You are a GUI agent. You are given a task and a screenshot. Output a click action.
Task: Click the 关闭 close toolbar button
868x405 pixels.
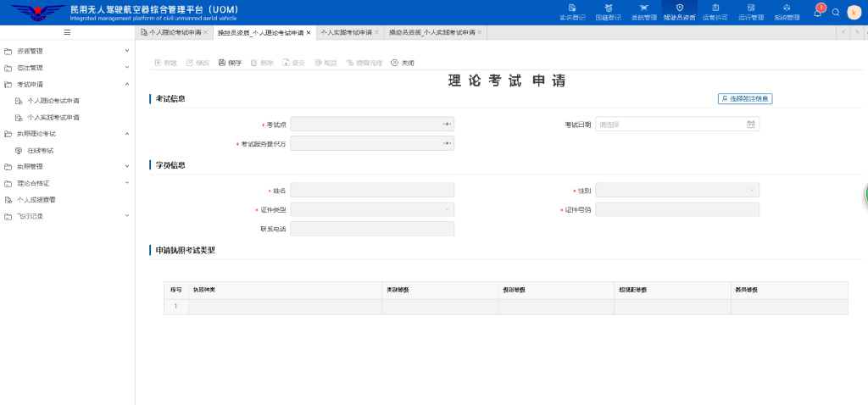point(403,63)
